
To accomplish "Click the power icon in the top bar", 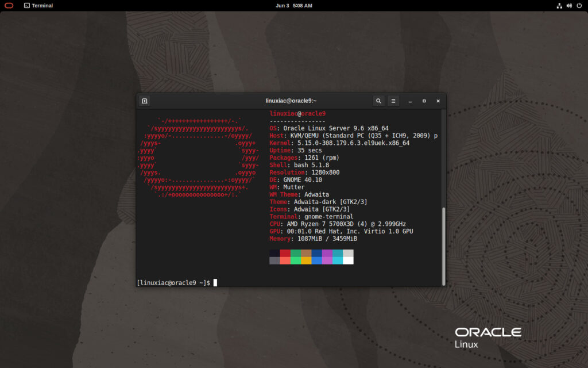I will click(x=579, y=5).
